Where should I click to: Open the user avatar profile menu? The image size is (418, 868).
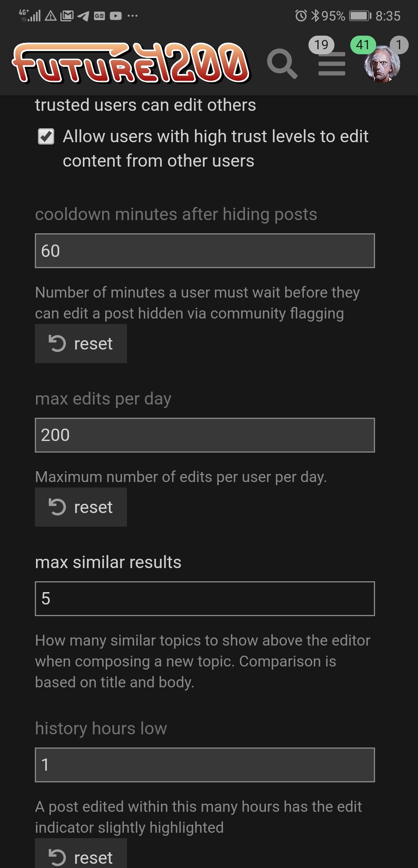(382, 64)
